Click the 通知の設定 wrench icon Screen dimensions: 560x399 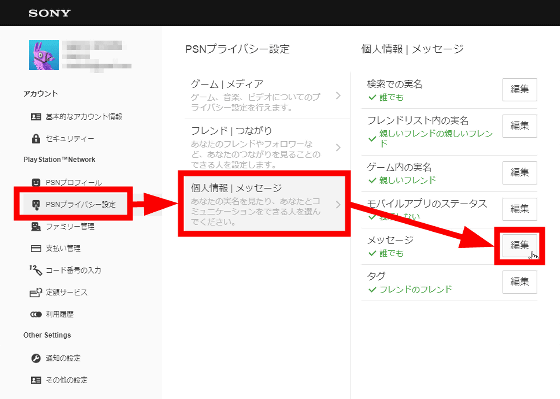tap(36, 358)
